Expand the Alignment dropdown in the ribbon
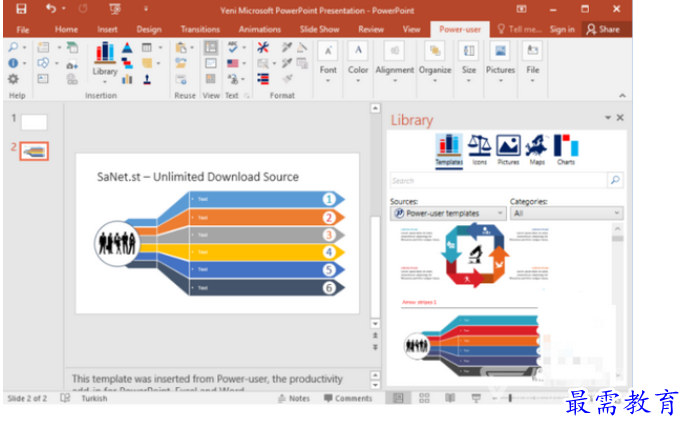687x434 pixels. tap(394, 62)
